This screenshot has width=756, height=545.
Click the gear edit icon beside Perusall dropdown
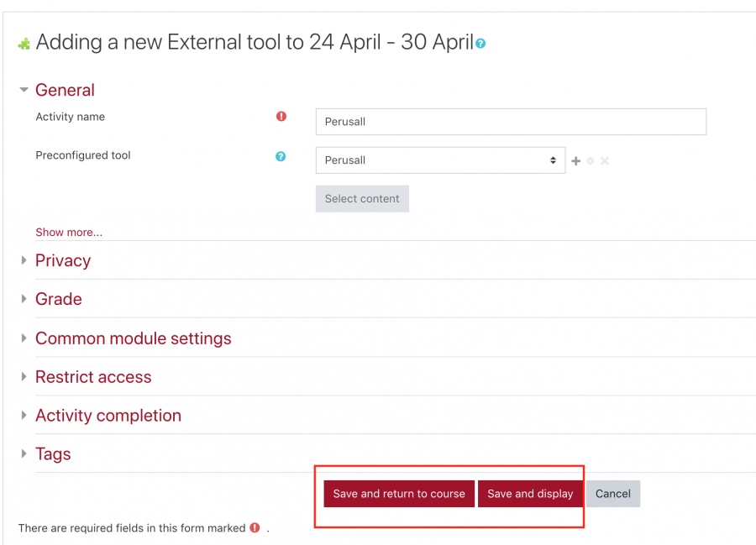tap(591, 161)
